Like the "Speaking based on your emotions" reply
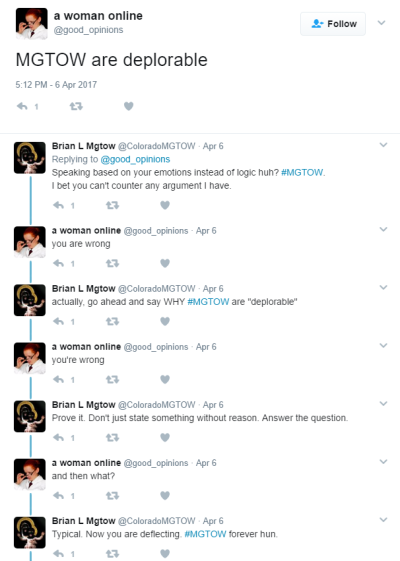This screenshot has width=400, height=561. coord(165,205)
